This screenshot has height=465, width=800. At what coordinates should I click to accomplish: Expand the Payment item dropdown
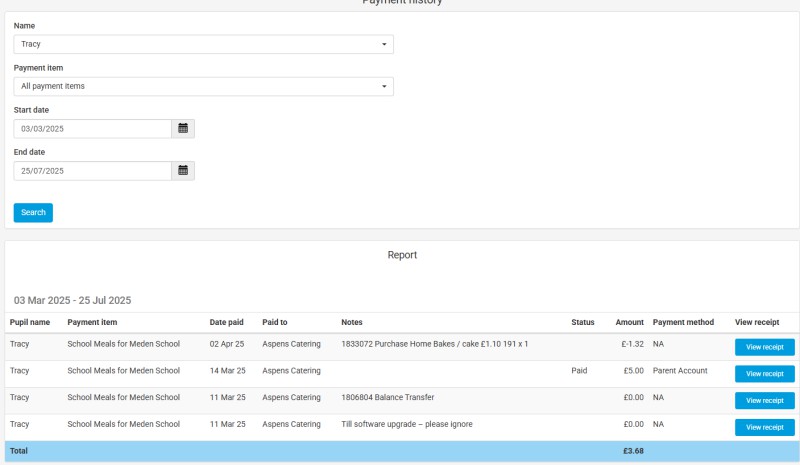point(204,86)
